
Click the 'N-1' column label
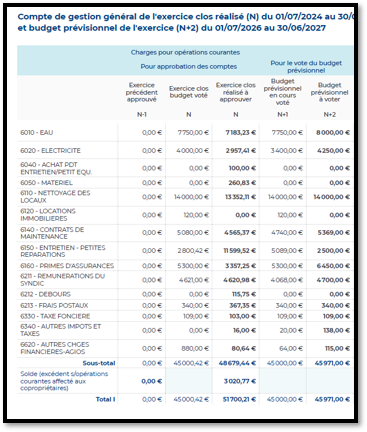[x=142, y=114]
